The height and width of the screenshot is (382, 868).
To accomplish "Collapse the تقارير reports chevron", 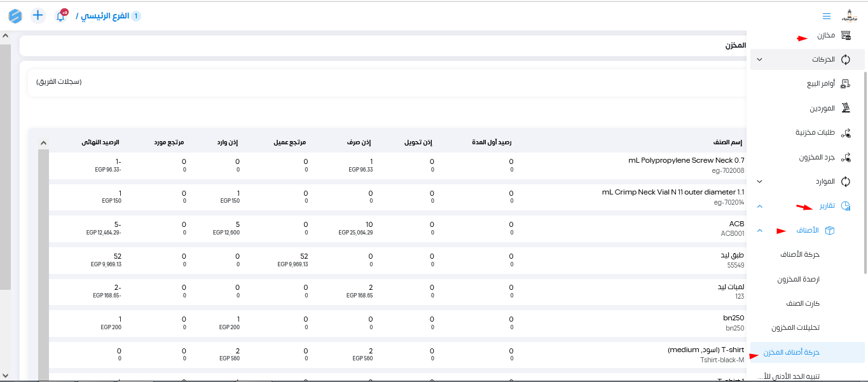I will (759, 206).
